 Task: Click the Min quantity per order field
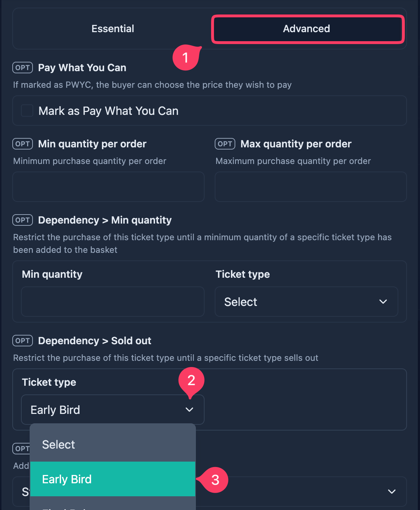pos(108,187)
